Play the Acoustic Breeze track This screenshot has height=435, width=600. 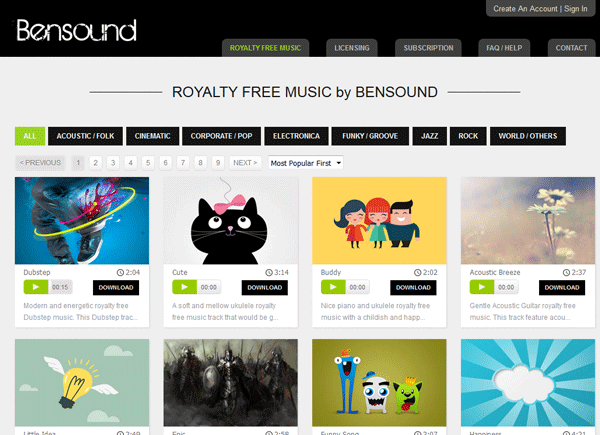tap(482, 287)
